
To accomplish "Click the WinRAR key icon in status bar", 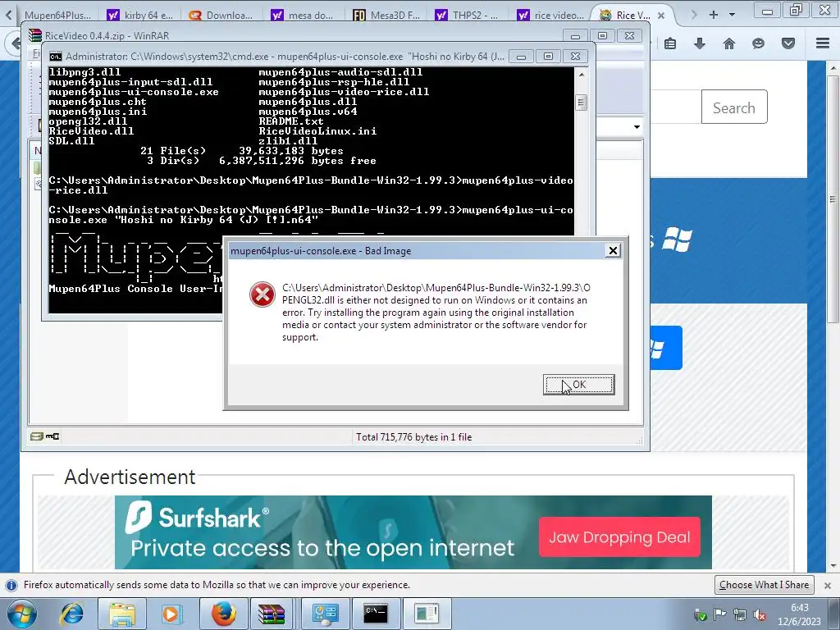I will pos(52,436).
